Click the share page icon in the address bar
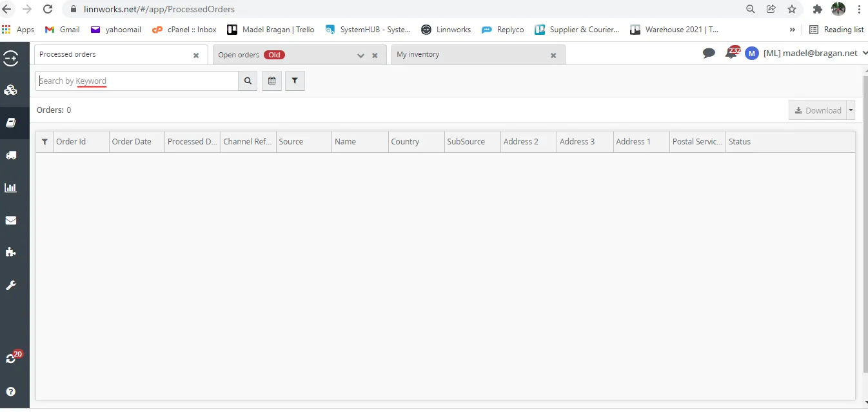The height and width of the screenshot is (412, 868). point(771,9)
